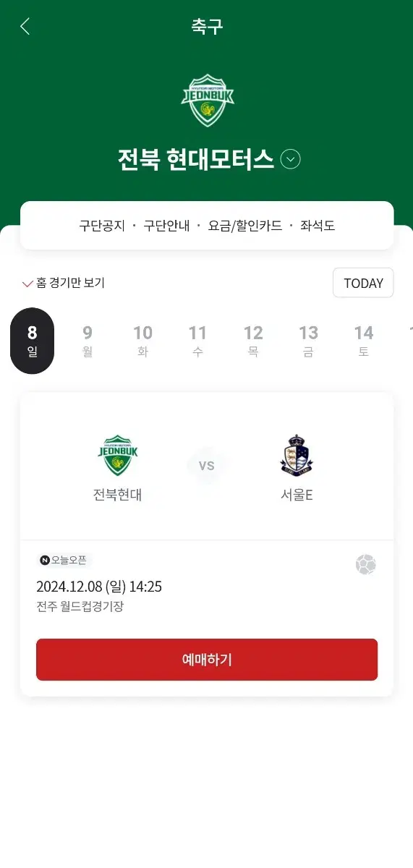
Task: Tap the TODAY button
Action: 363,283
